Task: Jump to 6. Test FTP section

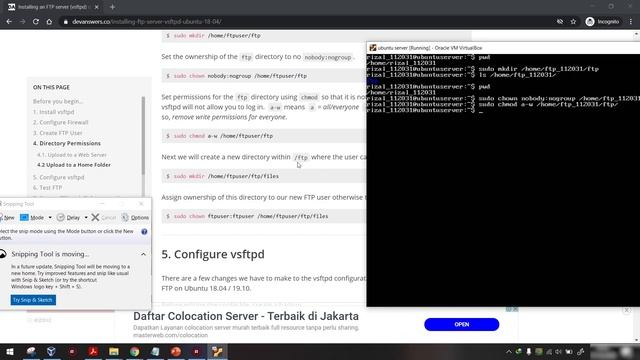Action: click(x=47, y=188)
